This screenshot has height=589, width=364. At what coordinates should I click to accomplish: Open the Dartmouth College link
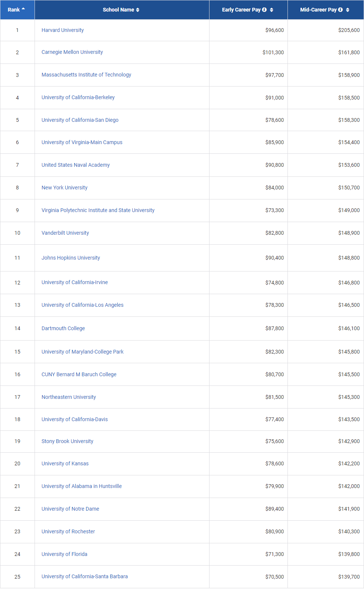(63, 328)
